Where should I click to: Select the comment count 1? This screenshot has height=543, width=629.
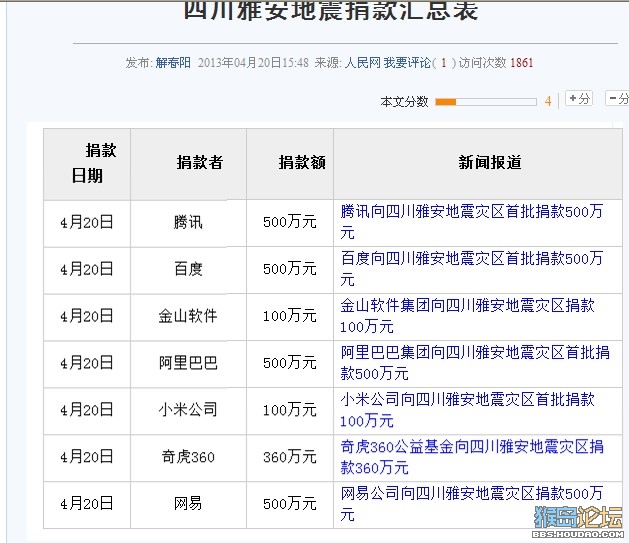(x=443, y=63)
